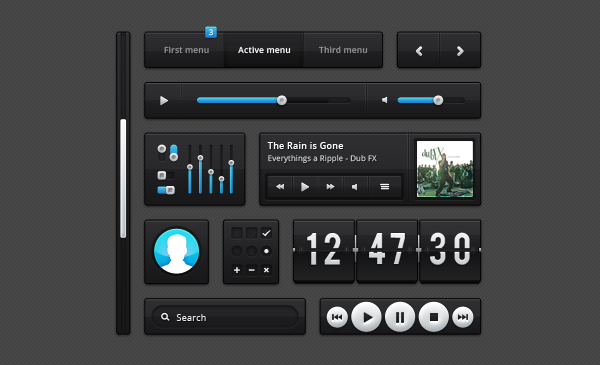600x365 pixels.
Task: Click the small x icon button
Action: (x=266, y=270)
